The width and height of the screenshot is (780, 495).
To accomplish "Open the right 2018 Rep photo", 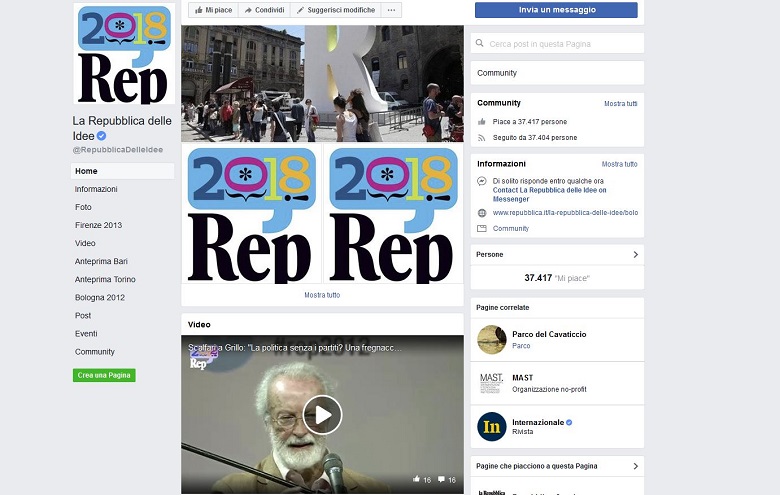I will [x=393, y=213].
